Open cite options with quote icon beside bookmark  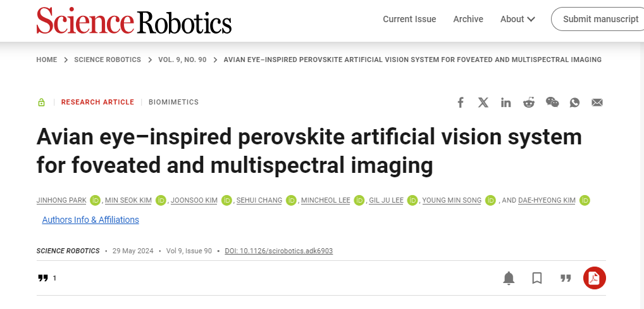[x=566, y=278]
